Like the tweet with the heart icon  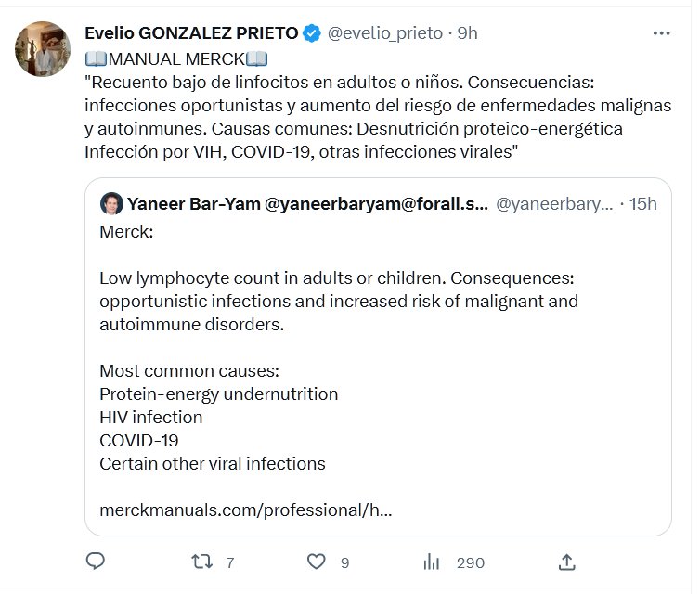click(x=317, y=561)
